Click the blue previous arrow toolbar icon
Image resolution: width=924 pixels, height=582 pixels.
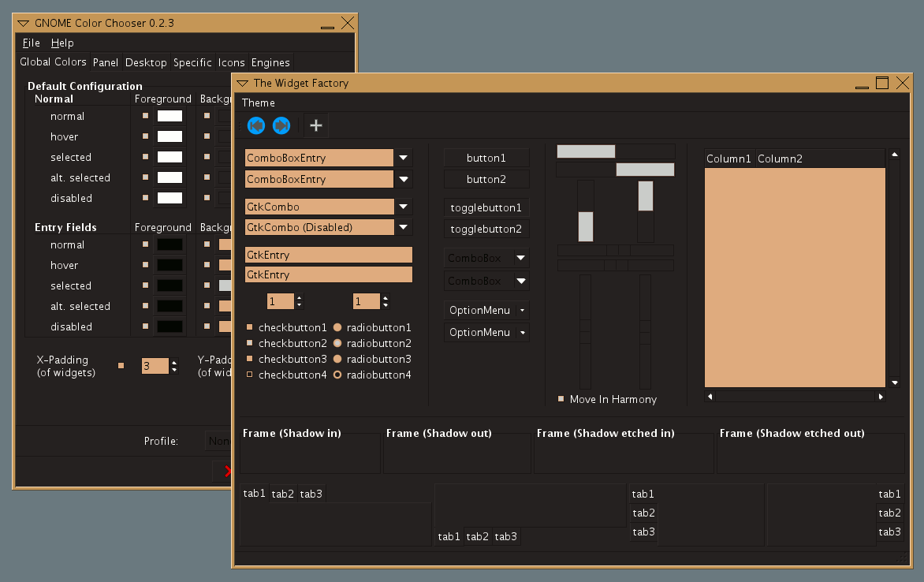(x=255, y=125)
